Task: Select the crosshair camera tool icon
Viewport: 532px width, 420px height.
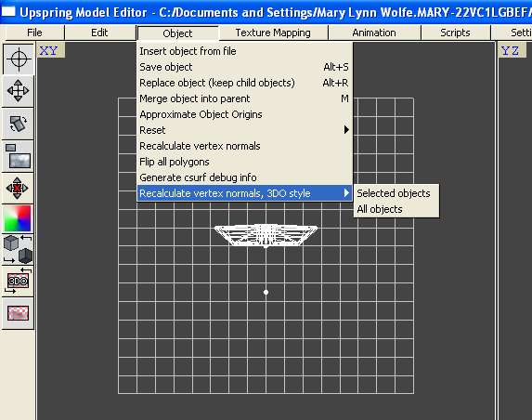Action: (x=19, y=59)
